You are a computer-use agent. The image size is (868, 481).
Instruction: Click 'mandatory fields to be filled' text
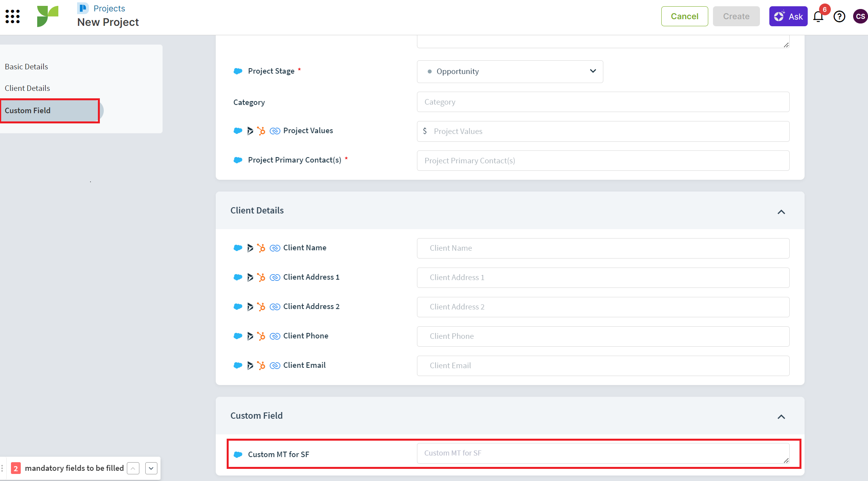[74, 468]
